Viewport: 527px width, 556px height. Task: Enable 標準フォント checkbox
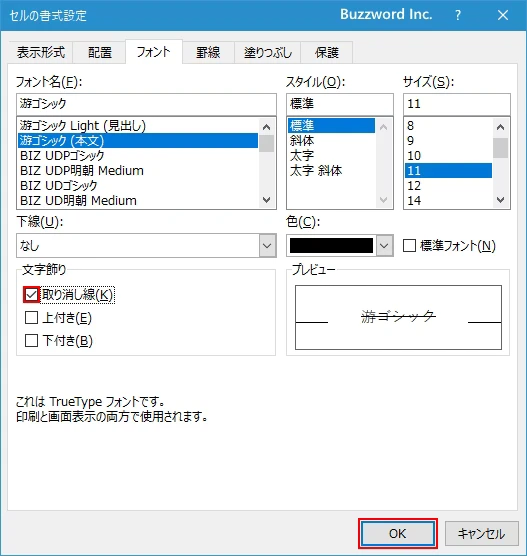[x=409, y=245]
